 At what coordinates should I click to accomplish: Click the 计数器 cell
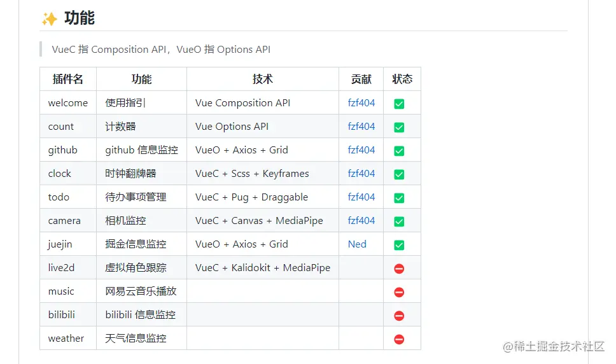[141, 127]
